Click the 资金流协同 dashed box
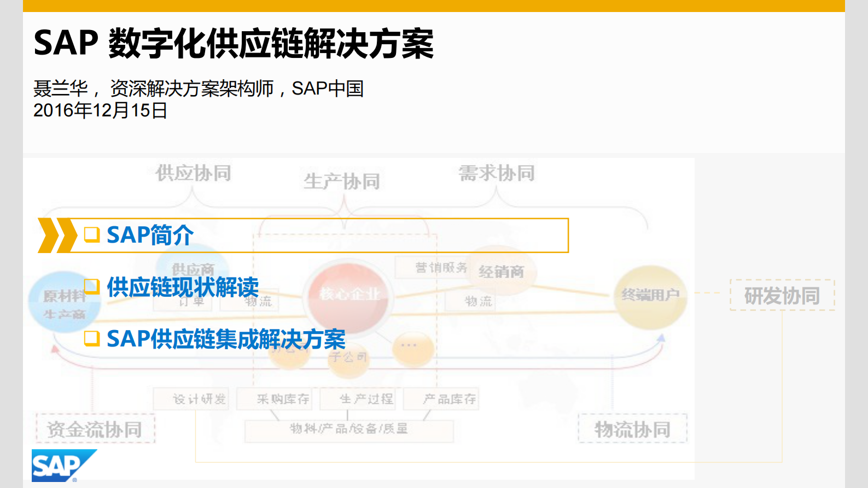 click(x=95, y=429)
